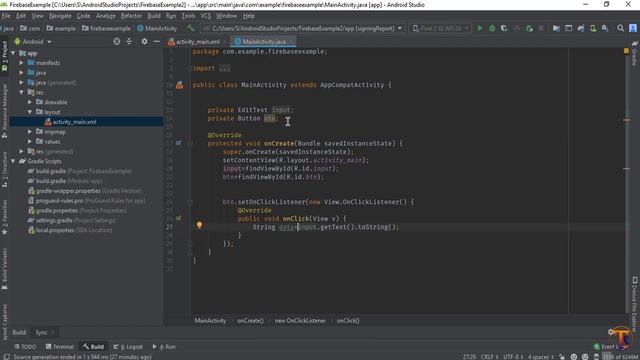Run the app with the green play button

(x=480, y=28)
